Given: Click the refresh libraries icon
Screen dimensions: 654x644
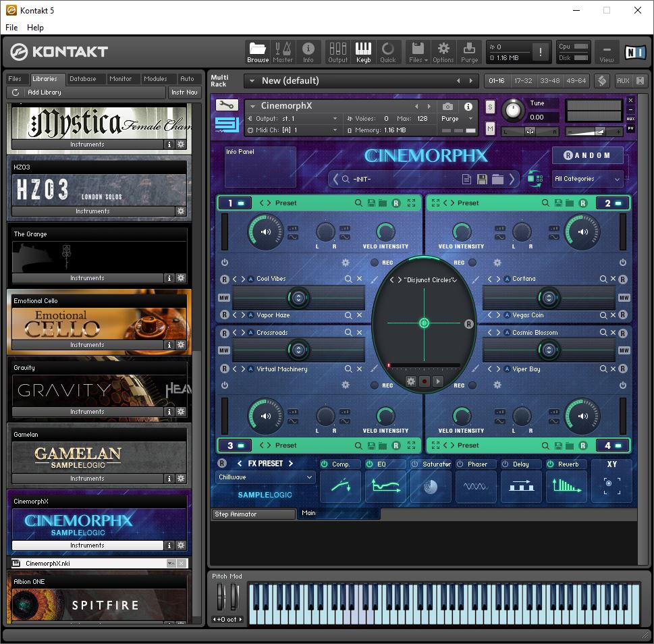Looking at the screenshot, I should 16,92.
